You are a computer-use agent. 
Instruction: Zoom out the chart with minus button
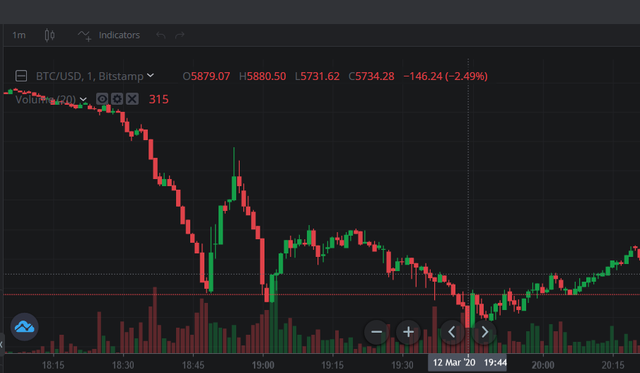[377, 332]
